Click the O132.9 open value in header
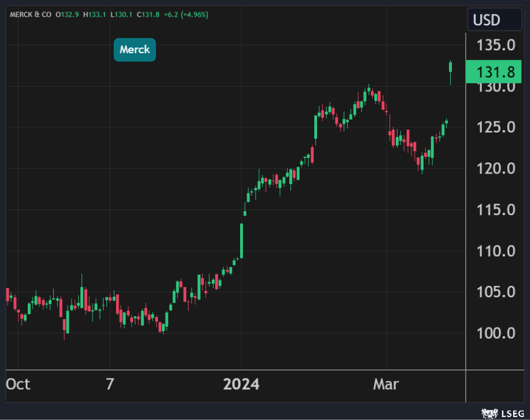Screen dimensions: 530x420 tap(66, 14)
